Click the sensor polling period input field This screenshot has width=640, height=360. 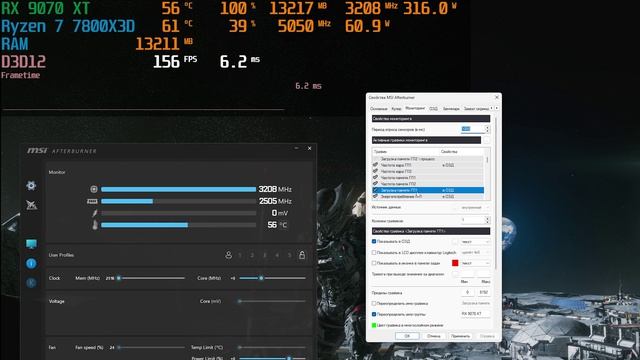472,129
